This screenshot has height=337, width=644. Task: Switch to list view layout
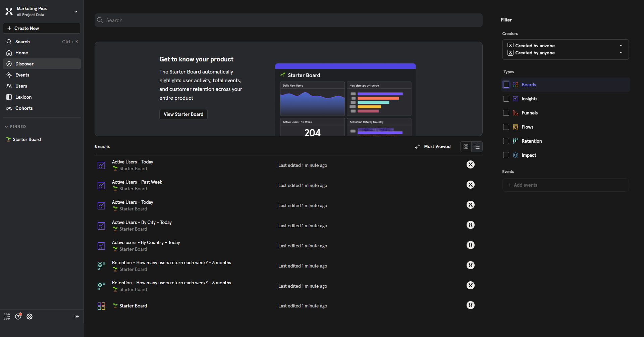pyautogui.click(x=477, y=147)
